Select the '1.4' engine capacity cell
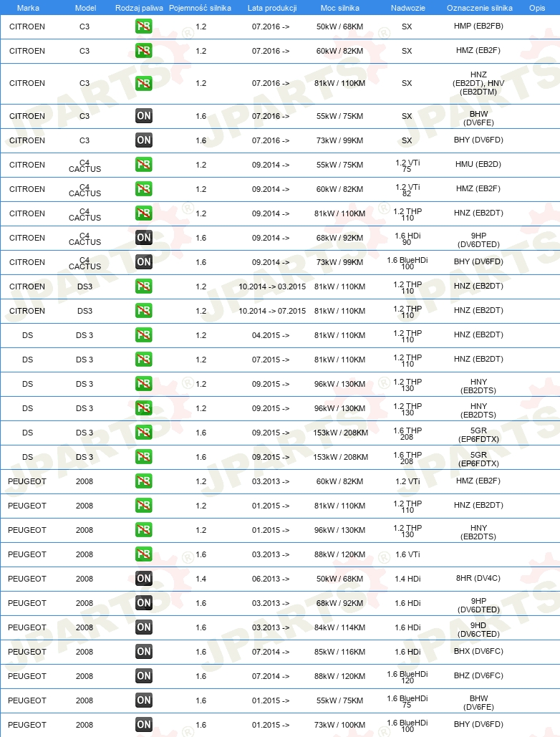 (x=201, y=579)
